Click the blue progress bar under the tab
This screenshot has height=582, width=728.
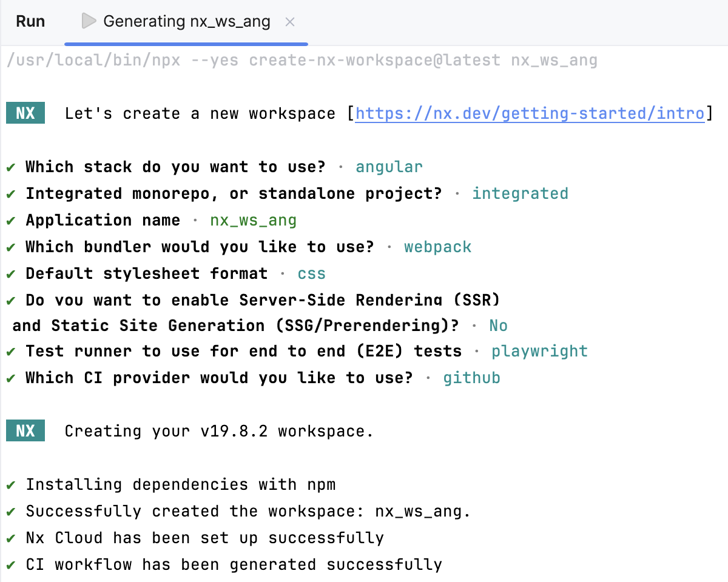(x=186, y=43)
